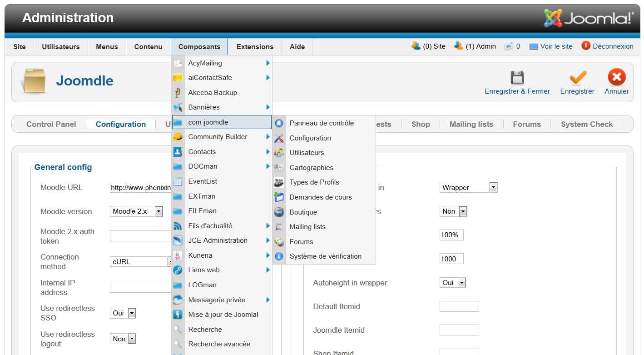Click the Enregistrer & Fermer floppy disk icon
This screenshot has width=644, height=355.
point(517,78)
